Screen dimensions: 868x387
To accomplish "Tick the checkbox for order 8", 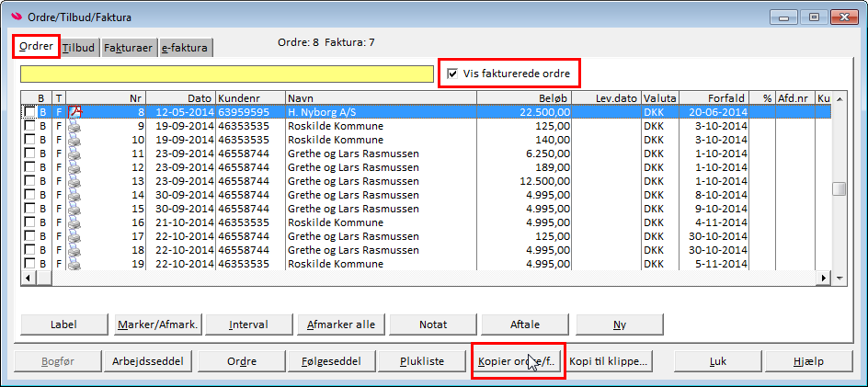I will 29,112.
